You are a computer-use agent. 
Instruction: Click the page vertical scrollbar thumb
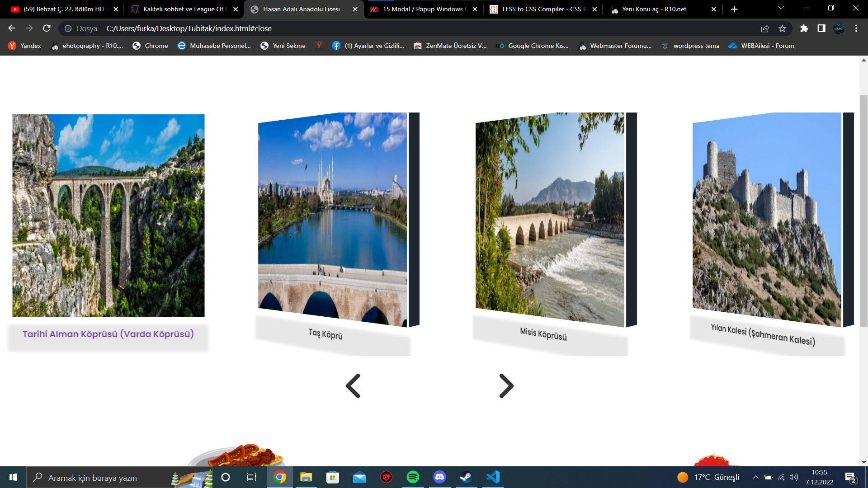click(863, 211)
